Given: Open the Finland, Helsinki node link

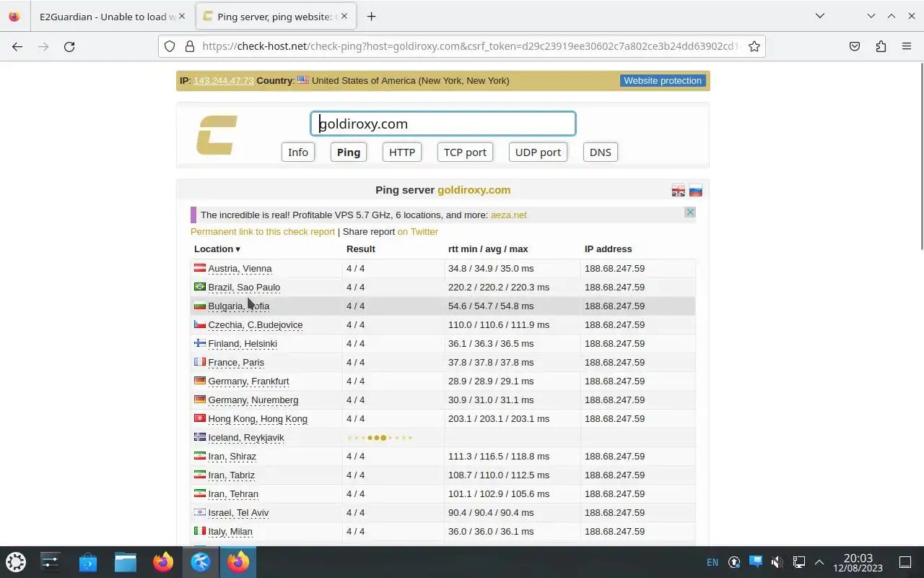Looking at the screenshot, I should point(243,344).
